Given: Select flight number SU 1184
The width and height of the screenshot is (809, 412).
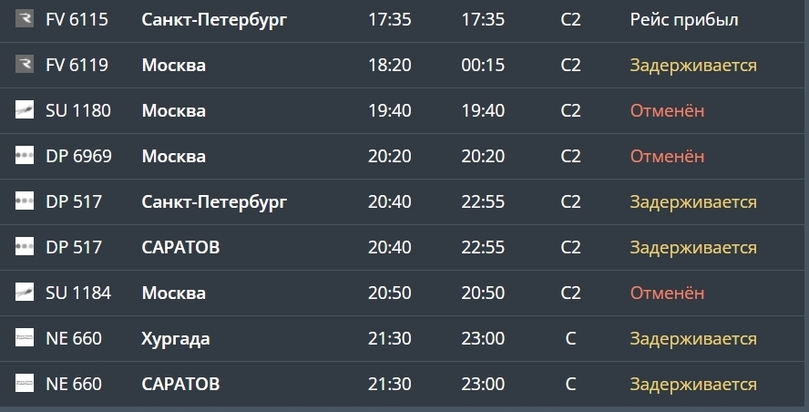Looking at the screenshot, I should (x=78, y=293).
